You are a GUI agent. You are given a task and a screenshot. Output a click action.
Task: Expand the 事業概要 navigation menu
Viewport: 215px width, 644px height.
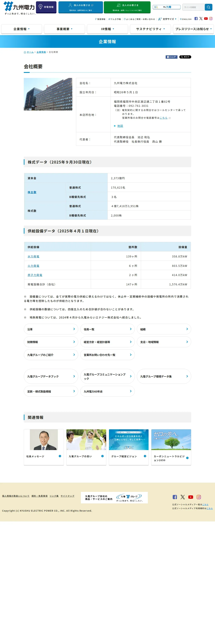pos(65,29)
